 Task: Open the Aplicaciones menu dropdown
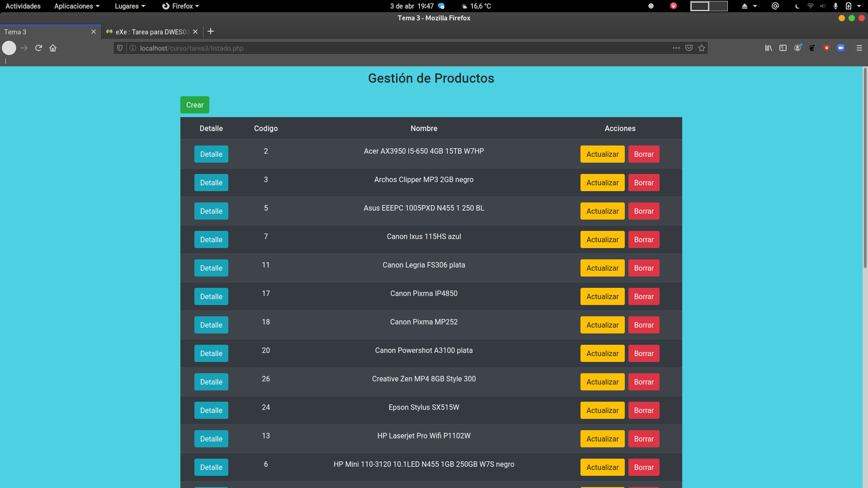pyautogui.click(x=76, y=6)
